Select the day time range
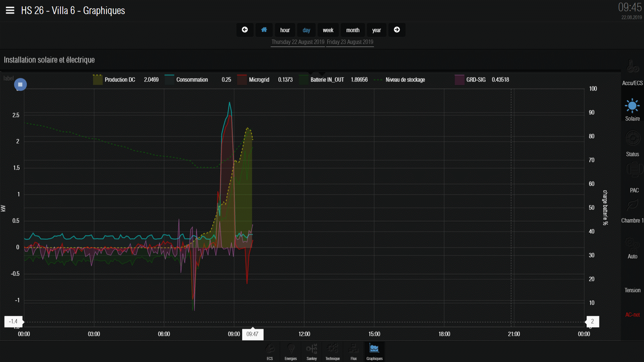The image size is (644, 362). click(306, 30)
